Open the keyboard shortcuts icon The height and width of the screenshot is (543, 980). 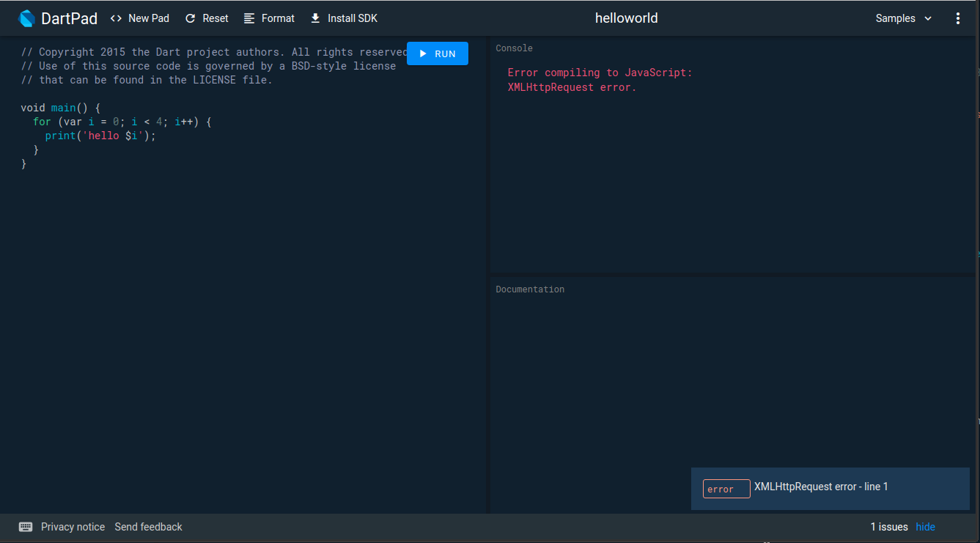point(26,526)
